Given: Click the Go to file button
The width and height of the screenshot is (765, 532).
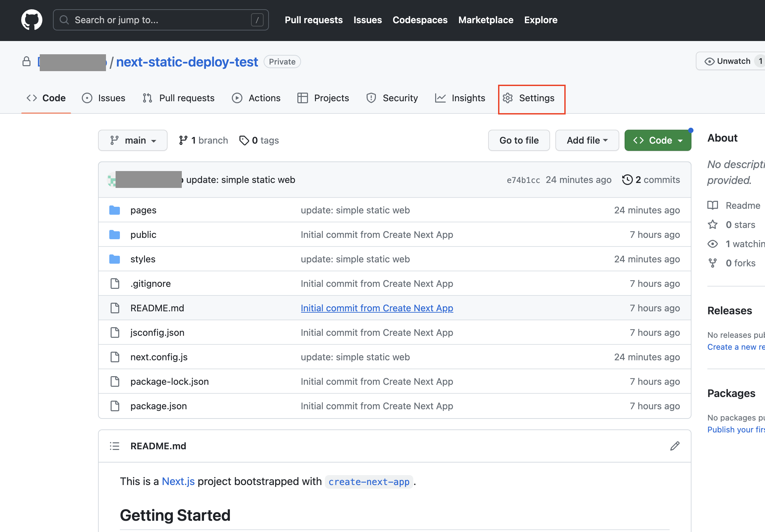Looking at the screenshot, I should point(519,141).
